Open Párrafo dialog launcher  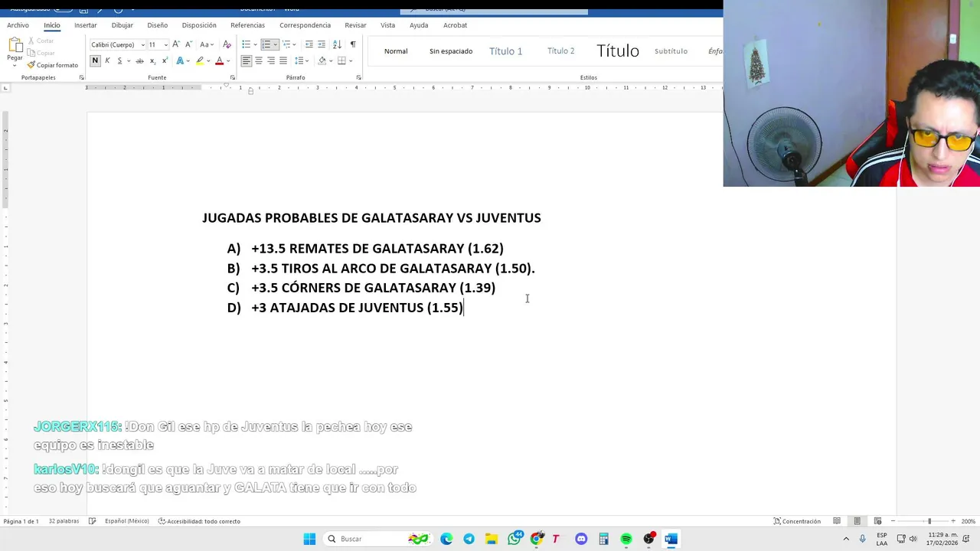[x=358, y=77]
